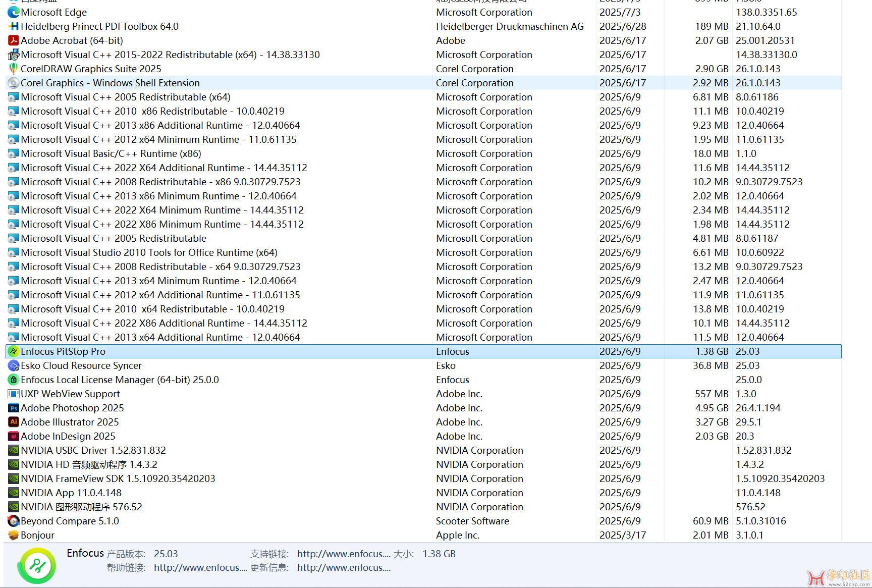This screenshot has height=588, width=872.
Task: Select Visual C++ 2022 X64 Additional Runtime row
Action: click(423, 168)
